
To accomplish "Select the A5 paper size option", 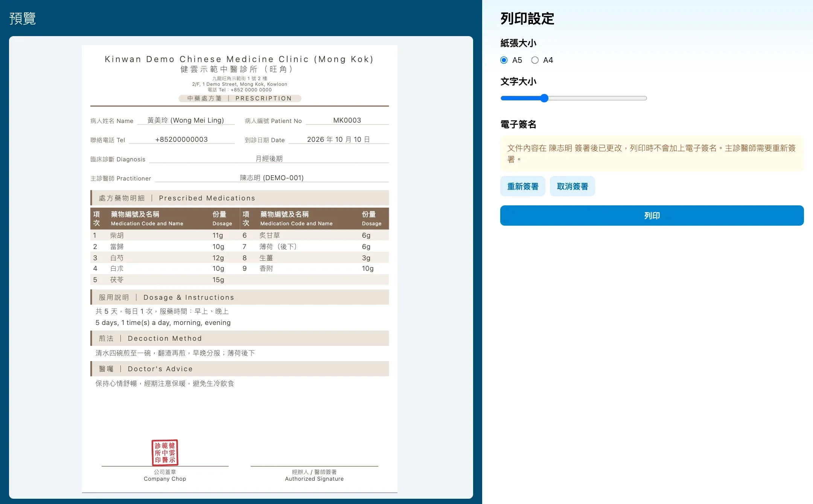I will (x=504, y=60).
